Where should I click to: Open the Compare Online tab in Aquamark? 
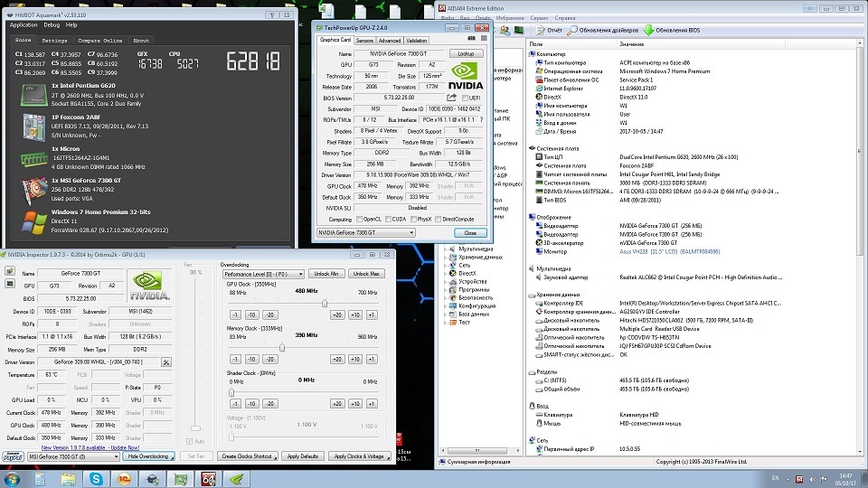pos(100,41)
